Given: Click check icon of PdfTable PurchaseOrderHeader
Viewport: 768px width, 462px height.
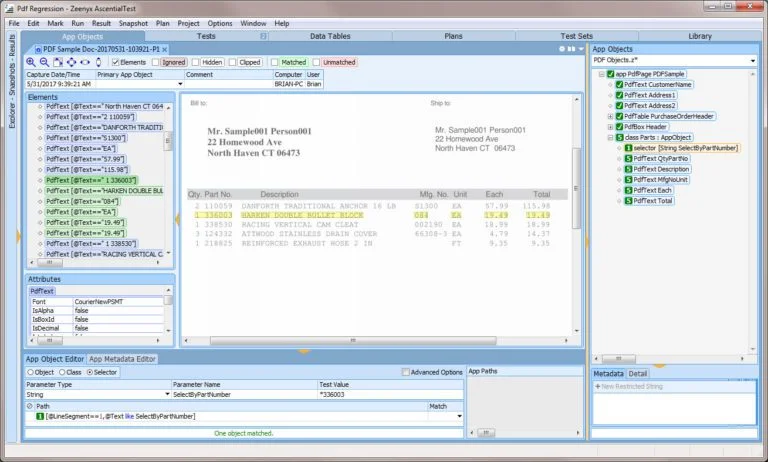Looking at the screenshot, I should click(x=619, y=116).
